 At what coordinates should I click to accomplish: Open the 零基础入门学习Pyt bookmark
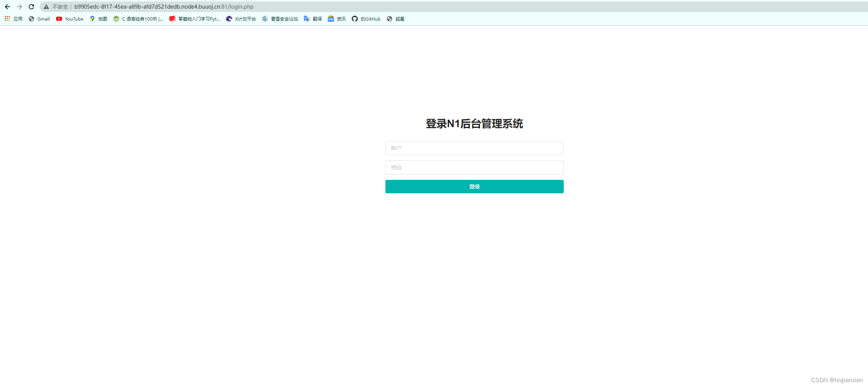point(195,19)
